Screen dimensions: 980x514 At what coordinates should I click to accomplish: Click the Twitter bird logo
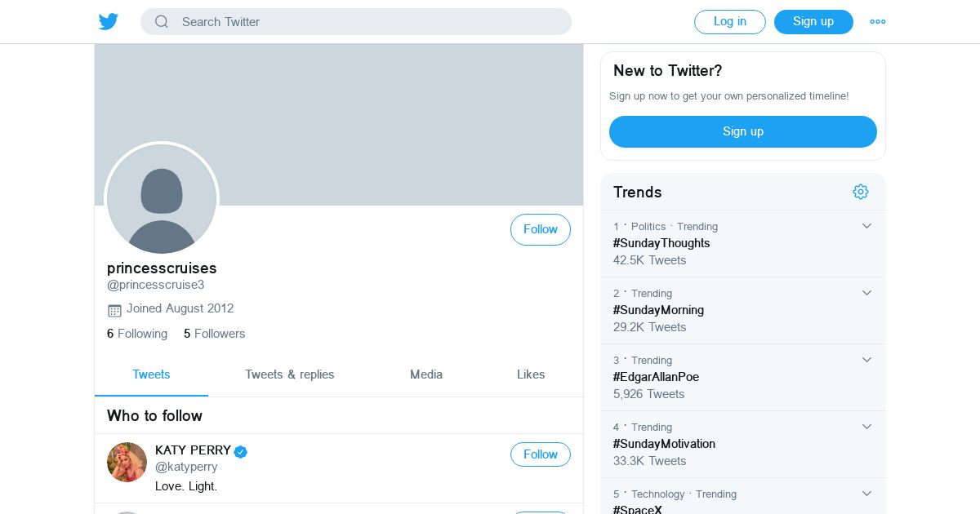pyautogui.click(x=109, y=22)
